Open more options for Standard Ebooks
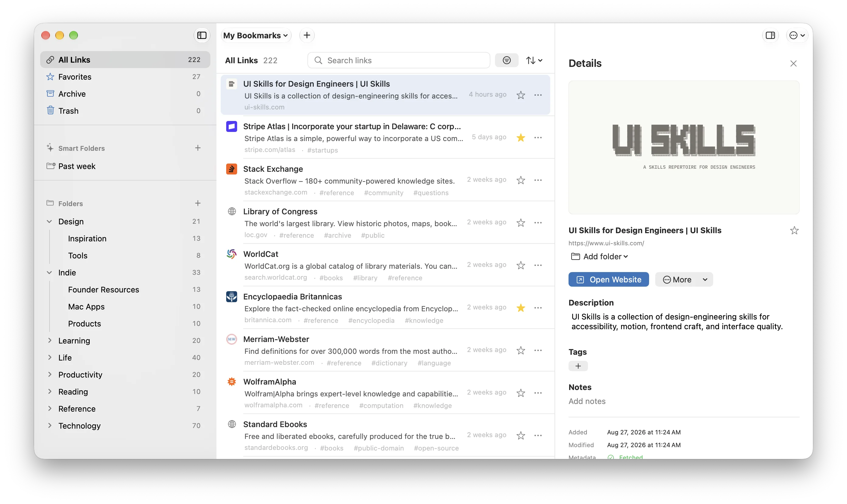Image resolution: width=847 pixels, height=504 pixels. pos(538,436)
